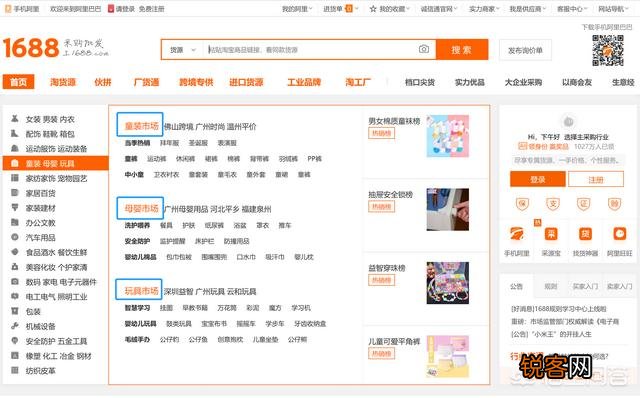Click the 机械设备 wrench icon
Screen dimensions: 640x398
point(15,326)
